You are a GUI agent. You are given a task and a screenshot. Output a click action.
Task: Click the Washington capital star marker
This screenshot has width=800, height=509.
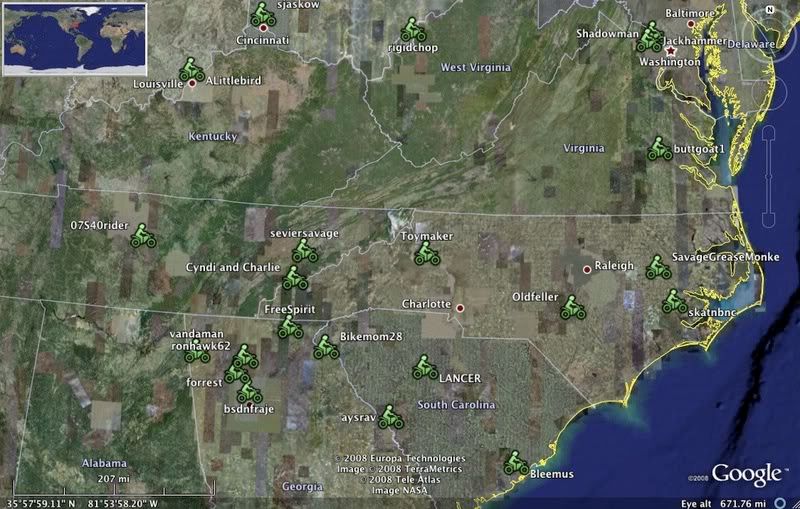tap(670, 51)
